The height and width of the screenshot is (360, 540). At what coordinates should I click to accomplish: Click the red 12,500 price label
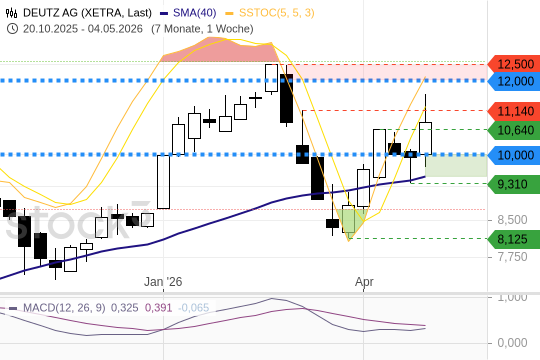click(514, 64)
